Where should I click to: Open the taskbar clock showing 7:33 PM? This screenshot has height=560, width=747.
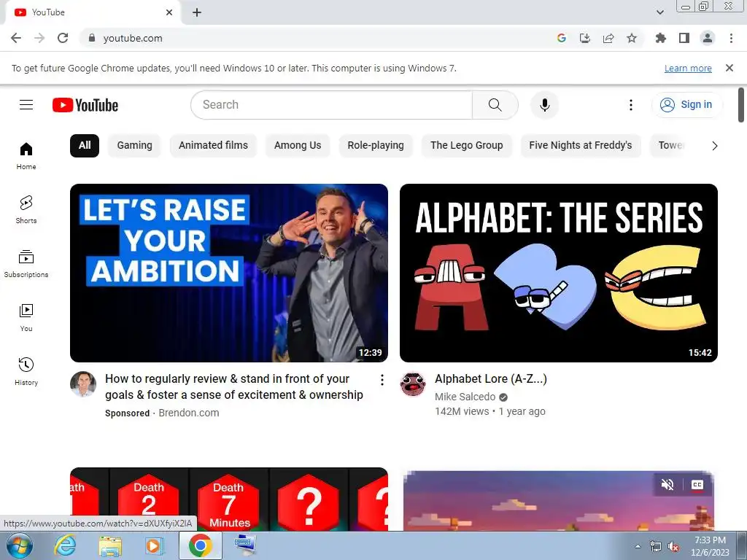[710, 546]
